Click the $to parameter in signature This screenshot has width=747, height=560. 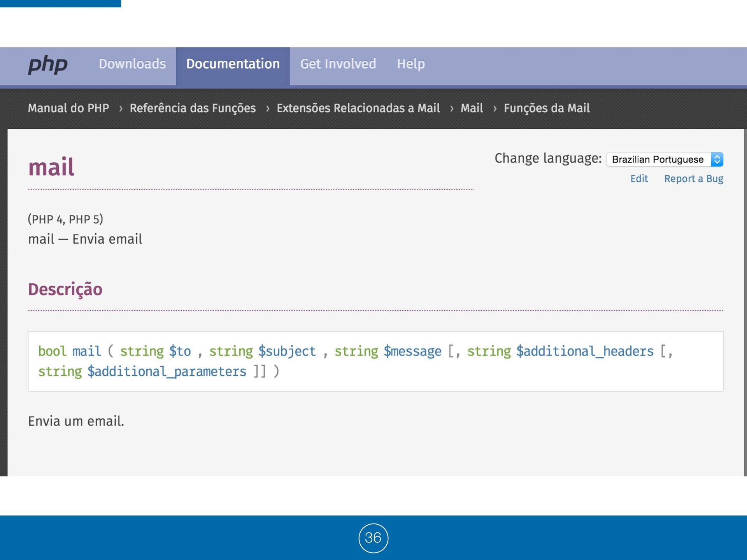[x=180, y=351]
